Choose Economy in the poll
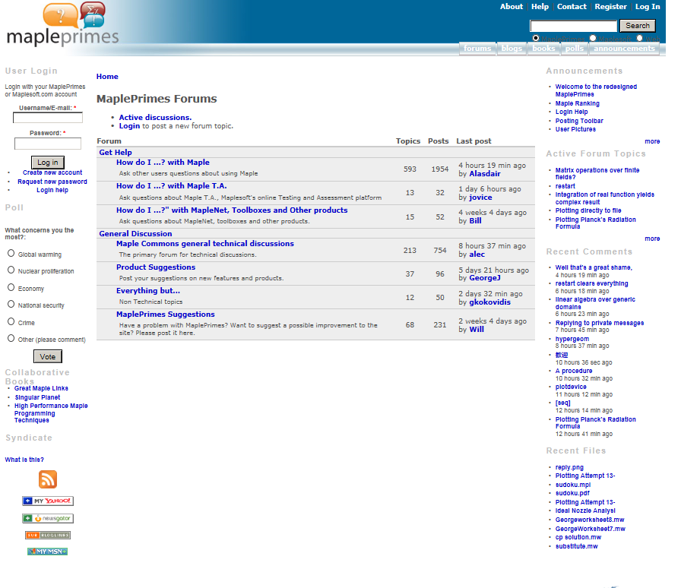 [x=11, y=287]
